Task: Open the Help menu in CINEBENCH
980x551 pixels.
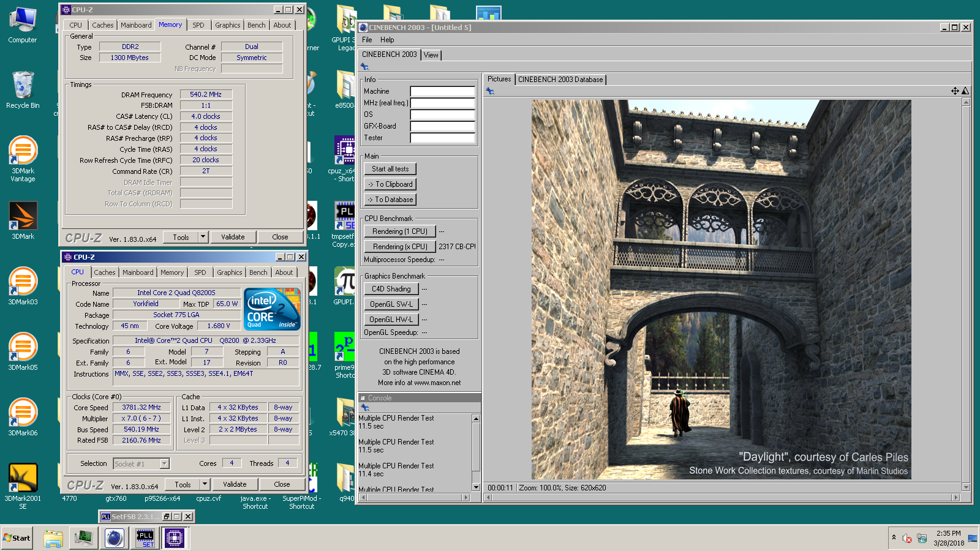Action: click(x=387, y=40)
